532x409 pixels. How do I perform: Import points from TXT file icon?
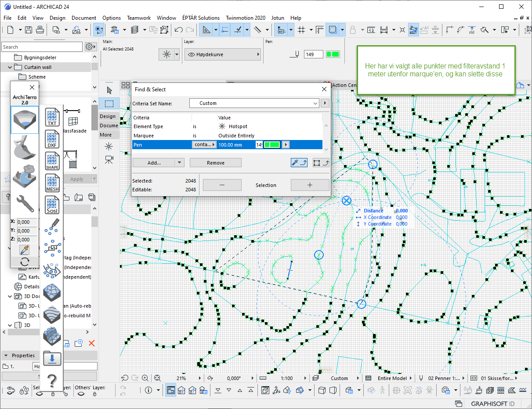click(x=52, y=118)
